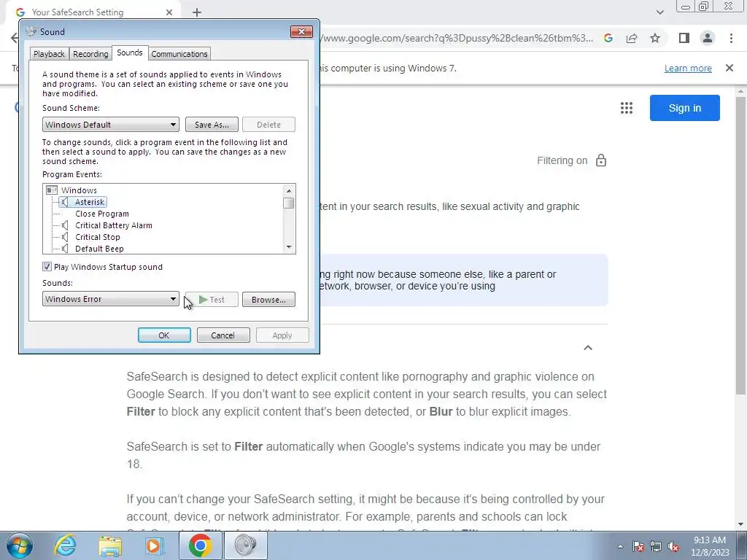The height and width of the screenshot is (560, 747).
Task: Click Cancel in the Sound dialog
Action: pyautogui.click(x=223, y=335)
